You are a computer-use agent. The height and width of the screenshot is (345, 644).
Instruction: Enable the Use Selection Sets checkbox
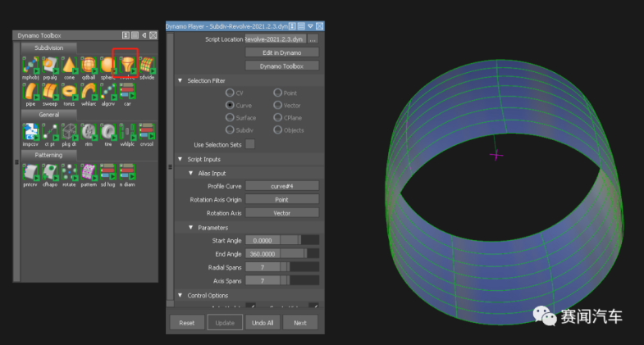(250, 144)
